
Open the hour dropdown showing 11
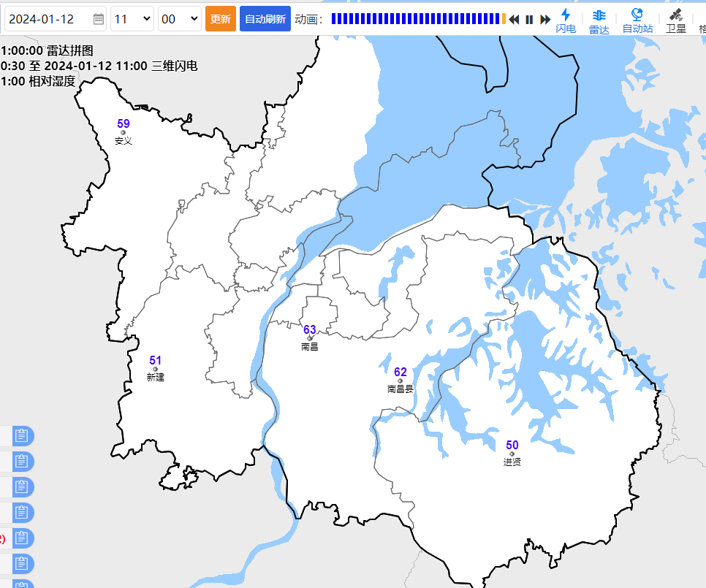click(132, 19)
